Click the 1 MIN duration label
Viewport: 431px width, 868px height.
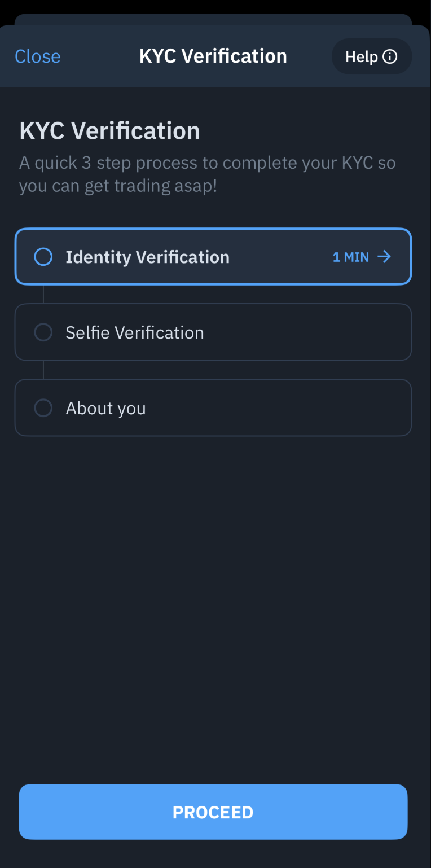350,257
